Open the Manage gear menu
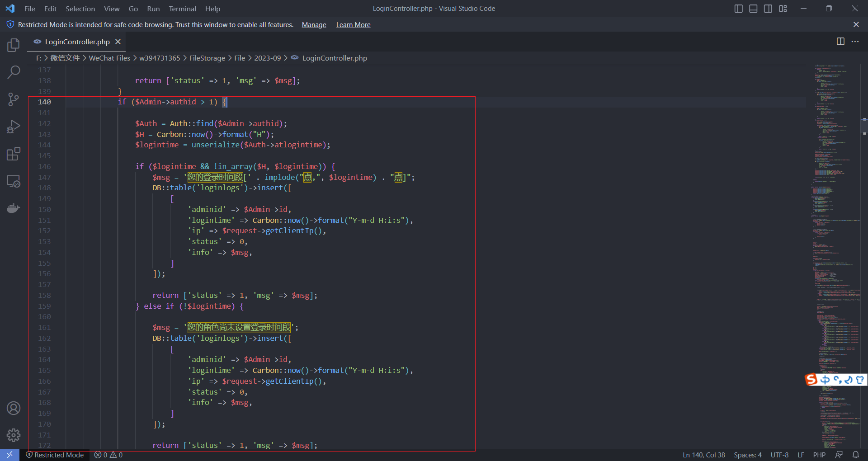868x461 pixels. [14, 435]
